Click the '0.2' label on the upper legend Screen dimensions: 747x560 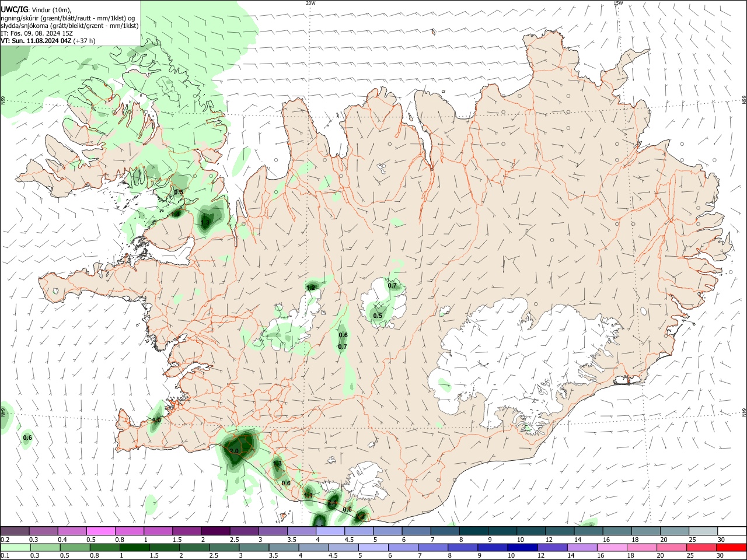coord(5,540)
